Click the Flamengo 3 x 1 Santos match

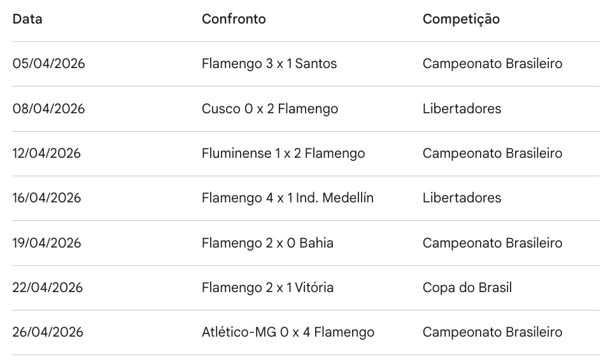(269, 64)
